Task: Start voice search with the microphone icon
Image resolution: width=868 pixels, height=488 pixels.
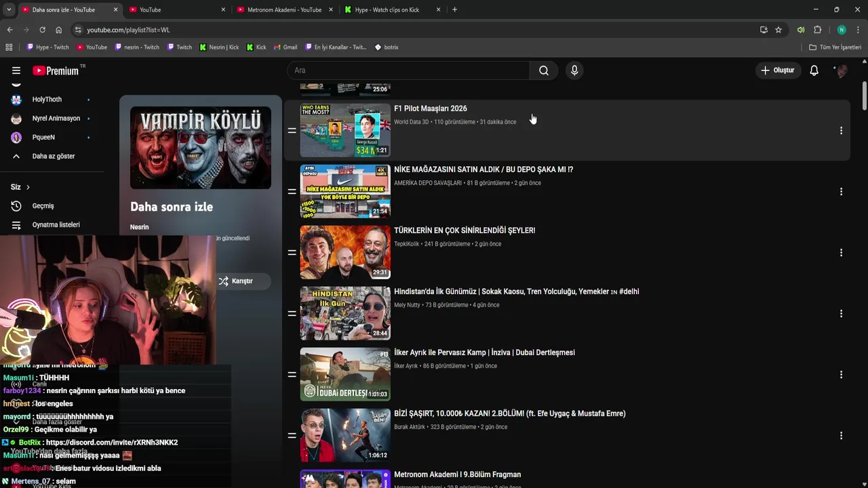Action: pyautogui.click(x=574, y=70)
